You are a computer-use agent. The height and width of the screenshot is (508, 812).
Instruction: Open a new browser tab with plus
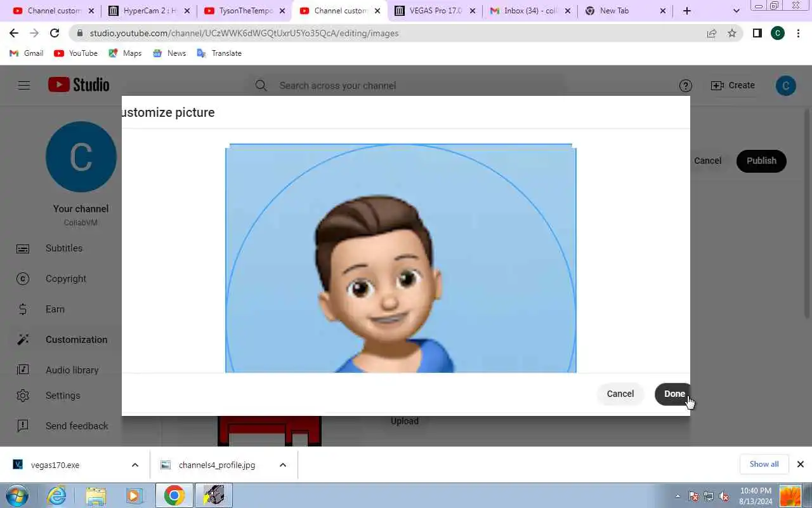pyautogui.click(x=687, y=11)
